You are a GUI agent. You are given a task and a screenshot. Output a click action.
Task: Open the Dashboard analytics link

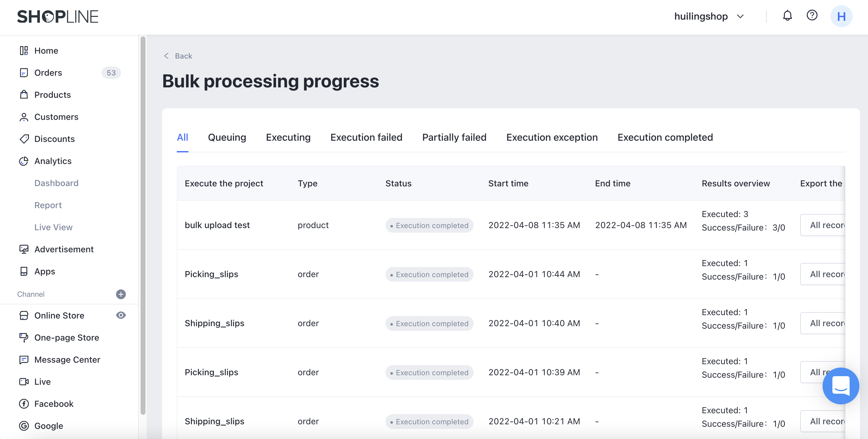click(x=56, y=183)
